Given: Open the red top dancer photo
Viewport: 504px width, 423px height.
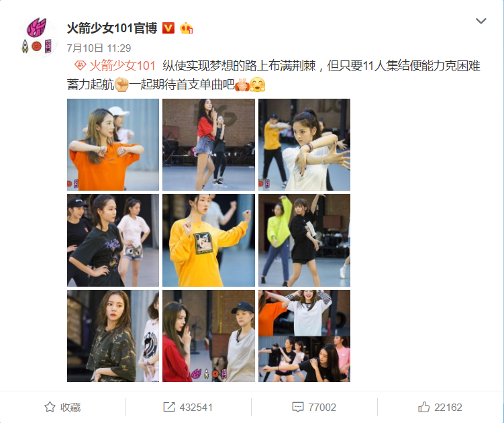Looking at the screenshot, I should (209, 145).
